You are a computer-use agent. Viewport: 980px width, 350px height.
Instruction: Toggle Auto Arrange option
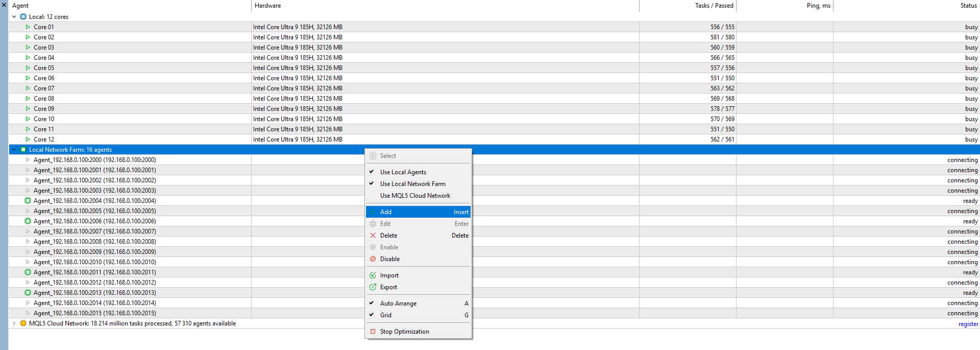[x=419, y=304]
